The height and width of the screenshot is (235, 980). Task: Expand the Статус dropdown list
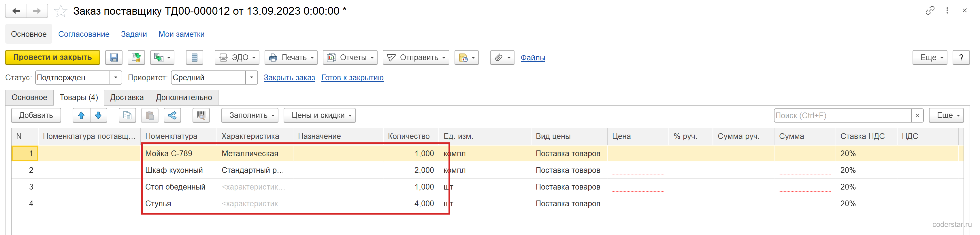(x=116, y=77)
